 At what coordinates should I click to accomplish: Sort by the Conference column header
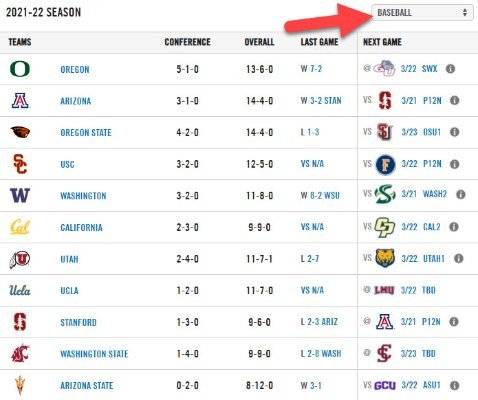(187, 42)
